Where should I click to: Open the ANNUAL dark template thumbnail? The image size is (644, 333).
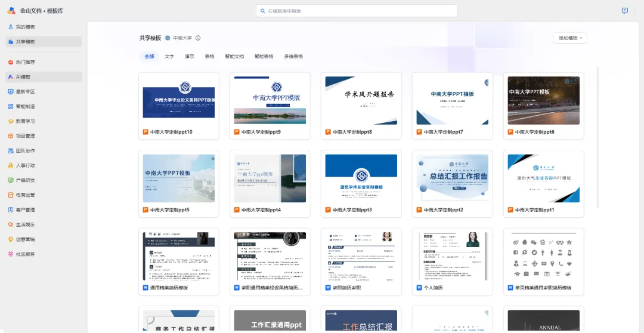point(543,320)
